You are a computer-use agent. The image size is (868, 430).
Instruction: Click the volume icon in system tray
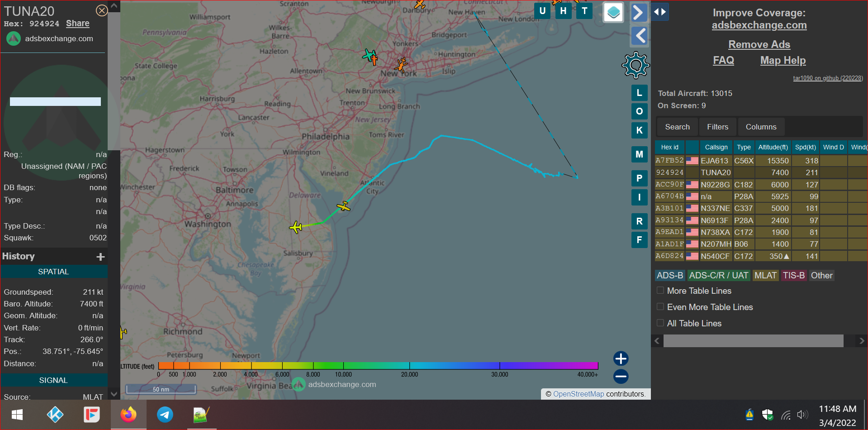[x=802, y=415]
